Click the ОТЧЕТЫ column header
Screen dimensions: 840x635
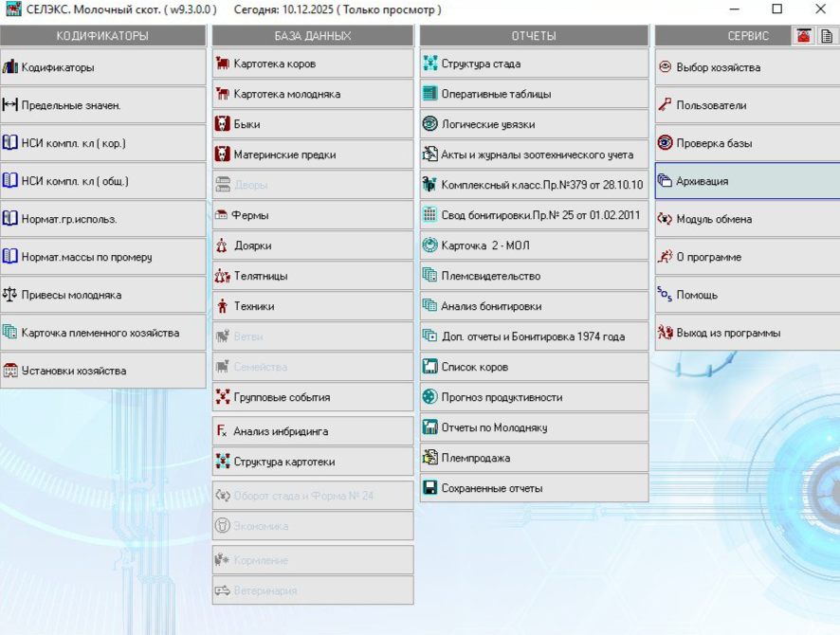(534, 36)
